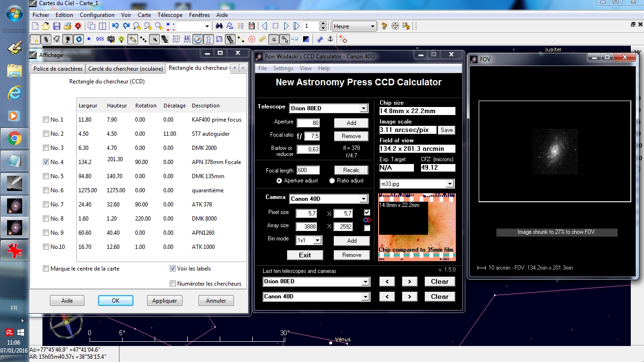Open search with the binoculars icon
Viewport: 644px width, 362px height.
point(219,26)
